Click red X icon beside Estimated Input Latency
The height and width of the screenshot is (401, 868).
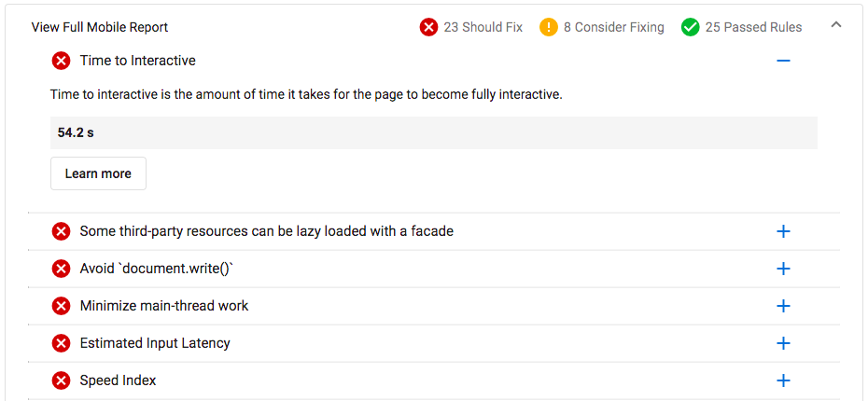pyautogui.click(x=61, y=343)
